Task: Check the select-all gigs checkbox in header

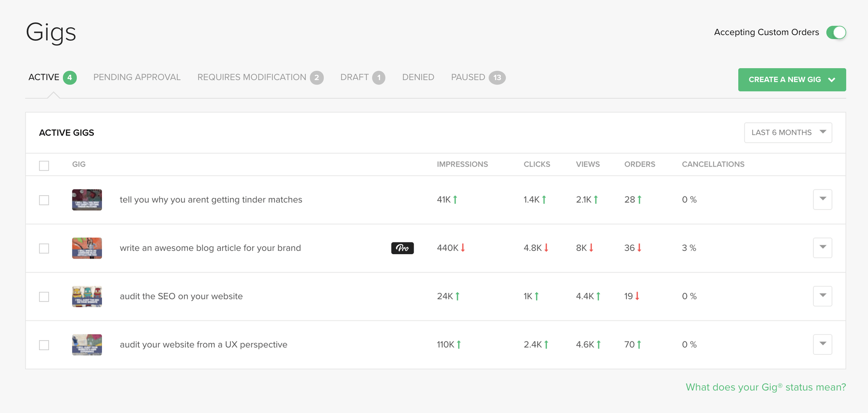Action: pos(44,166)
